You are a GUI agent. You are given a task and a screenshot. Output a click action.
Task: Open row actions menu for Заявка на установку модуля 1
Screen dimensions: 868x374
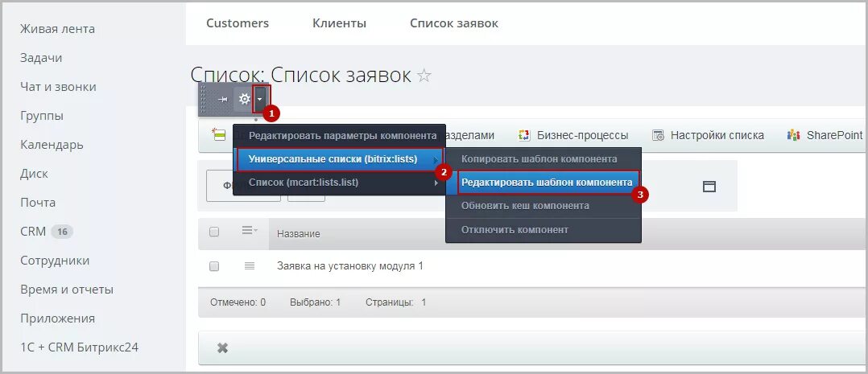click(249, 266)
